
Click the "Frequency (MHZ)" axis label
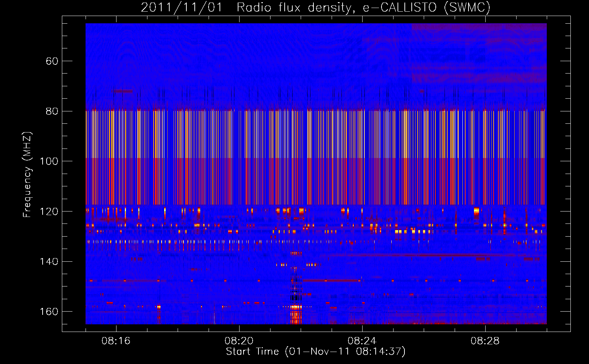[27, 174]
